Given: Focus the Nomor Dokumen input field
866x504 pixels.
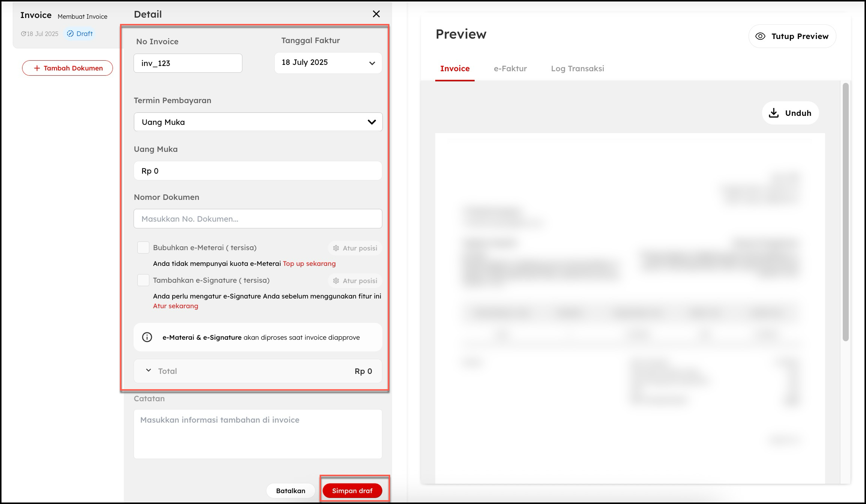Looking at the screenshot, I should point(258,219).
